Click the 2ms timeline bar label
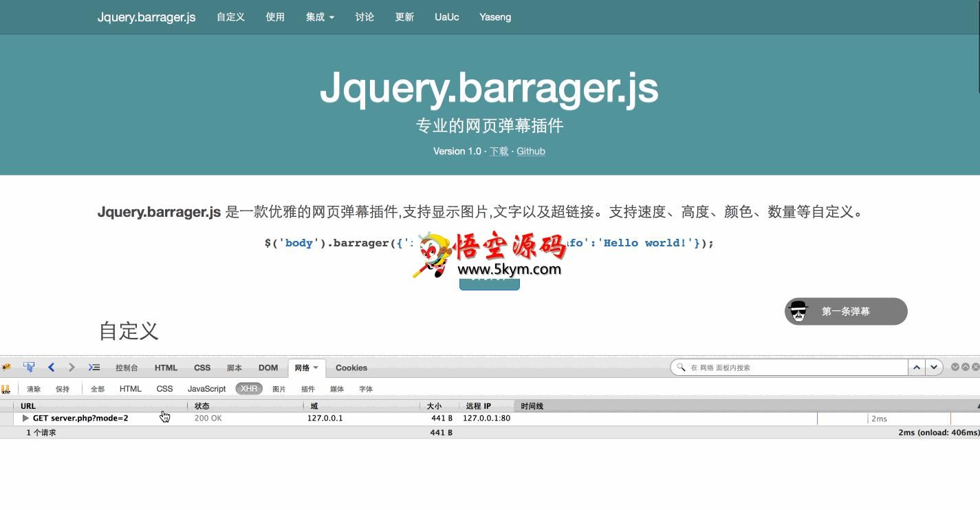The image size is (980, 510). (x=879, y=419)
